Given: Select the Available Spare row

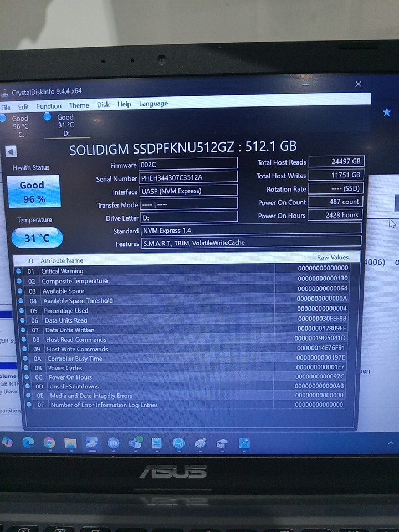Looking at the screenshot, I should [x=183, y=290].
